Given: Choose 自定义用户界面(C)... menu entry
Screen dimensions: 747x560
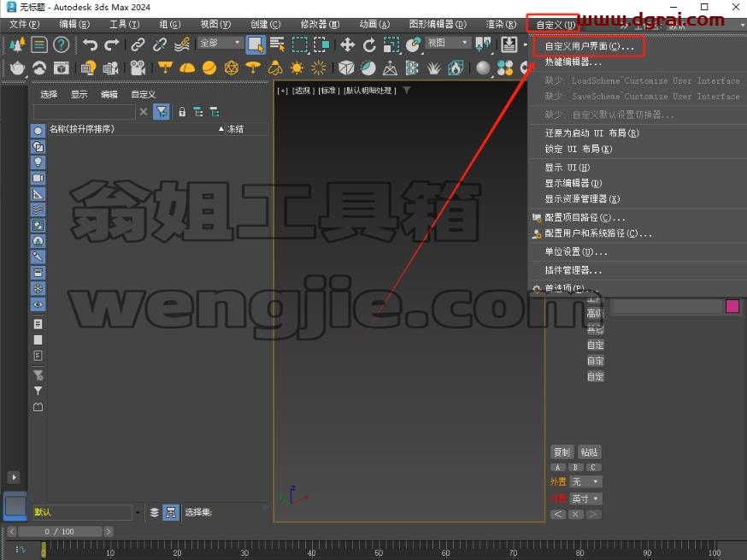Looking at the screenshot, I should click(589, 46).
